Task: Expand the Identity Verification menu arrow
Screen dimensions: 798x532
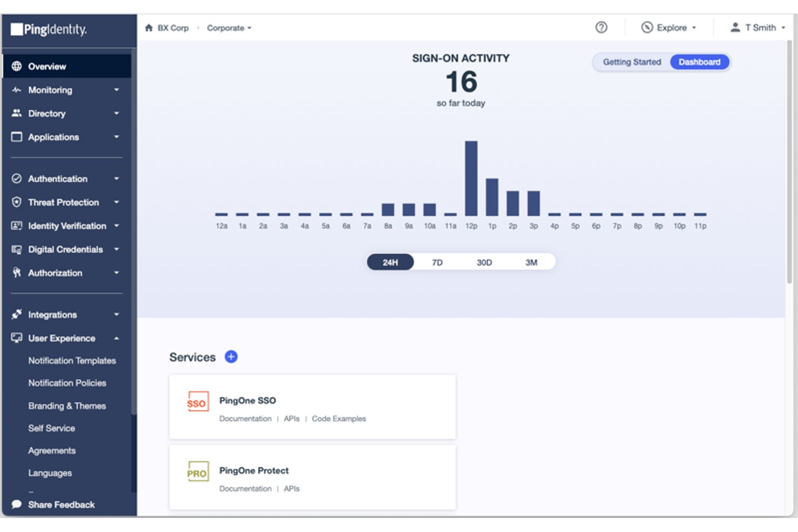Action: point(116,226)
